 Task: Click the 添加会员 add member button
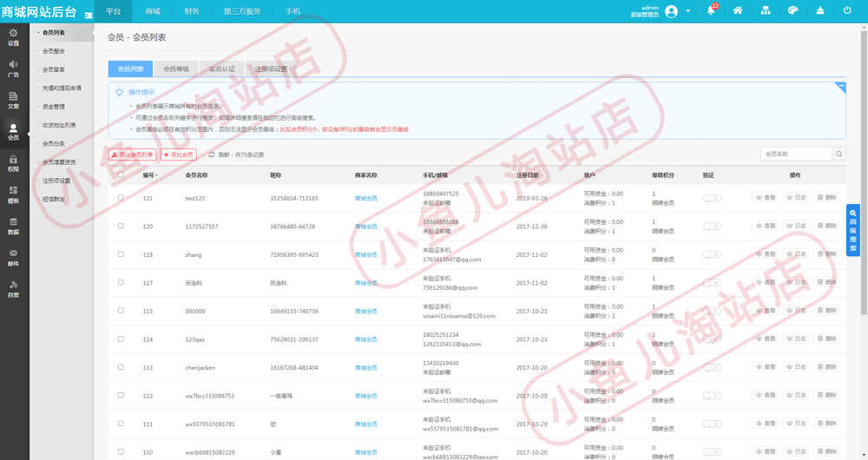click(178, 155)
